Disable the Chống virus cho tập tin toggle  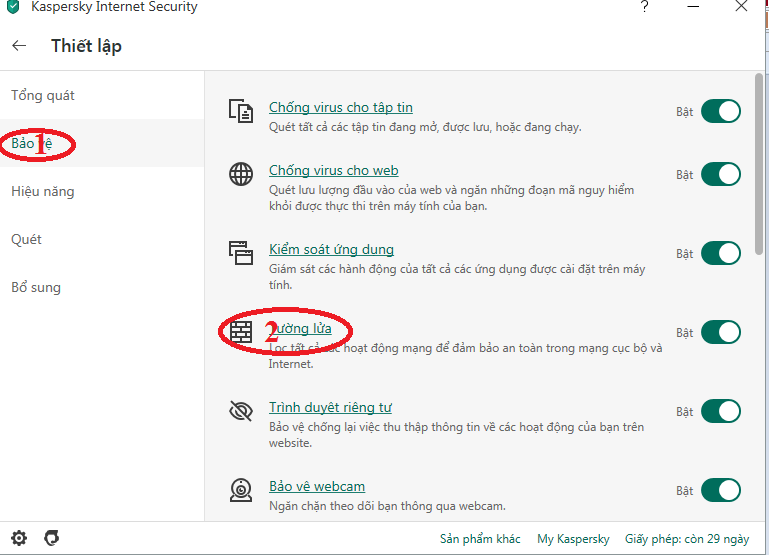[x=720, y=111]
